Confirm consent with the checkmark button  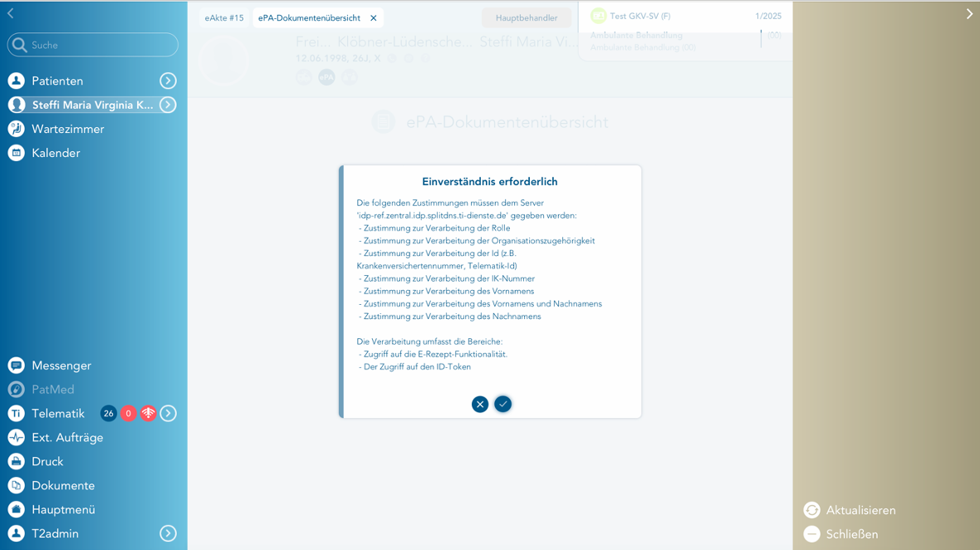pyautogui.click(x=502, y=404)
